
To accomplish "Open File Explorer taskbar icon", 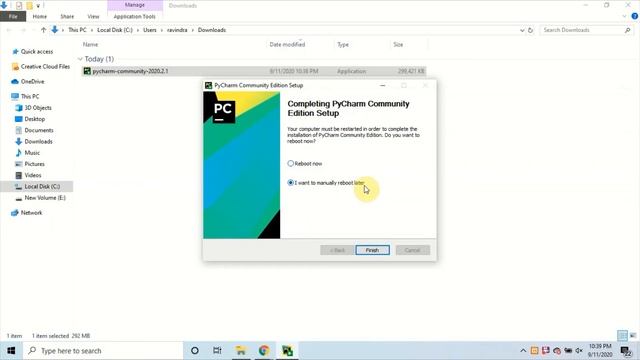I will click(241, 351).
